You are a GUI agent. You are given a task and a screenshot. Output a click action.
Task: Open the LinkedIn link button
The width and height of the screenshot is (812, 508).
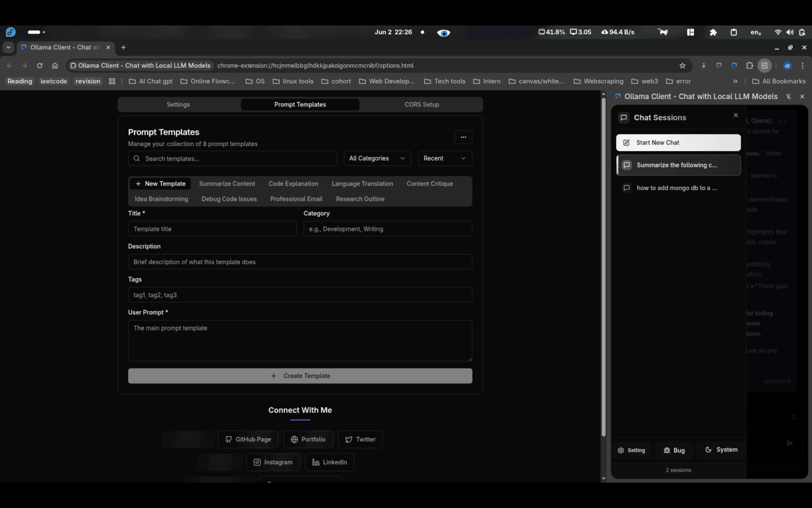pos(329,462)
